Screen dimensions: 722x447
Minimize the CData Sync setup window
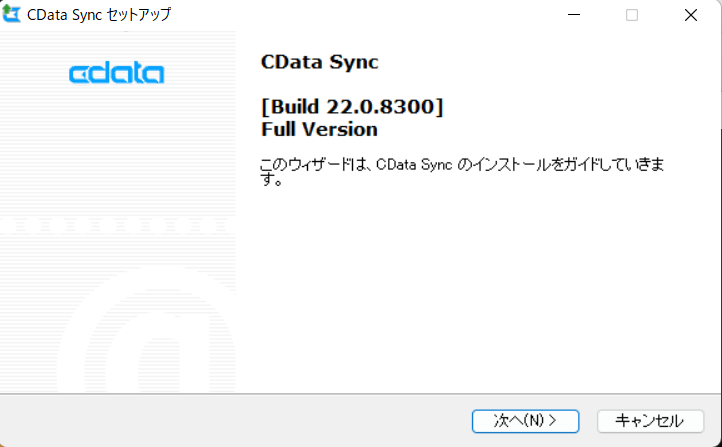tap(573, 15)
